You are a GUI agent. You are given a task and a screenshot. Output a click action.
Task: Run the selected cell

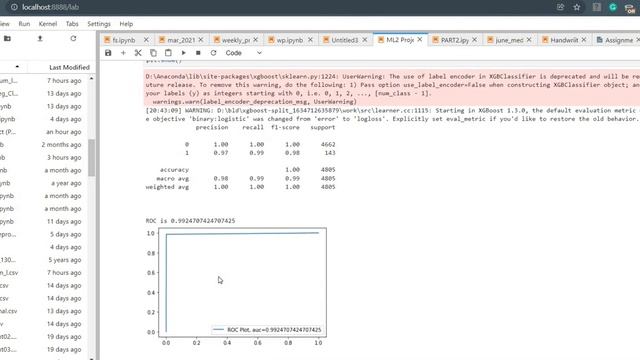point(183,53)
